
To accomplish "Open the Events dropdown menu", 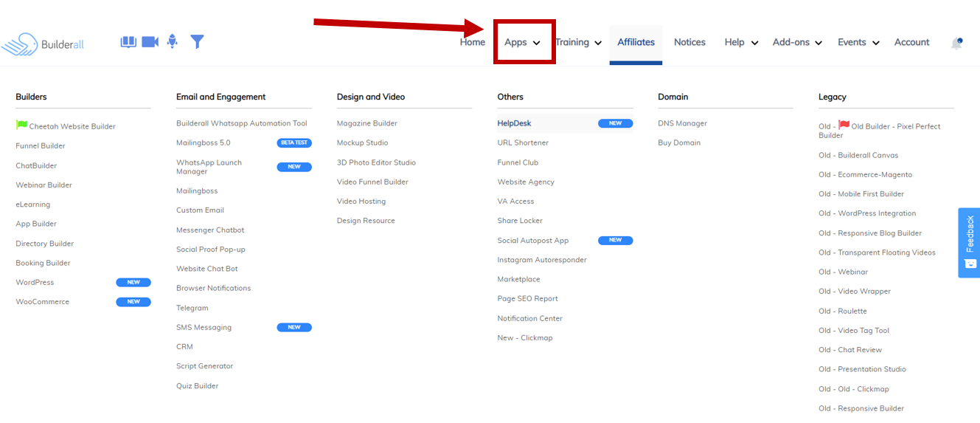I will click(x=858, y=42).
